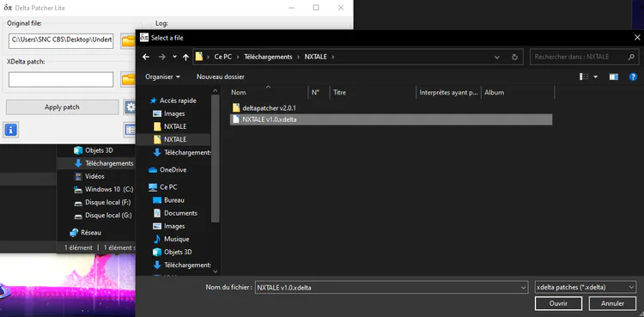
Task: Open Objets 3D in background Explorer
Action: [93, 150]
